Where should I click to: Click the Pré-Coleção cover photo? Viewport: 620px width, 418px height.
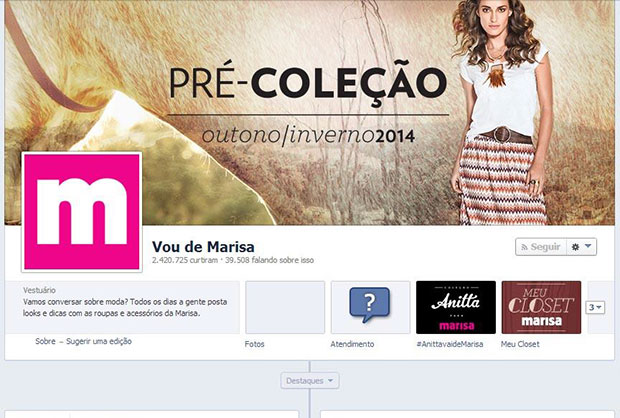310,113
